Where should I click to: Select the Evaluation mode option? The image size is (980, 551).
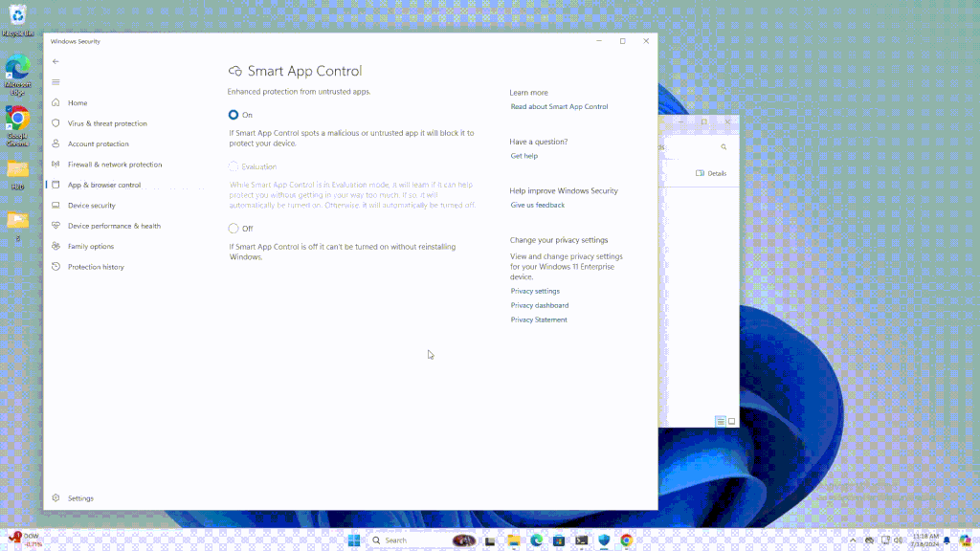[x=232, y=166]
